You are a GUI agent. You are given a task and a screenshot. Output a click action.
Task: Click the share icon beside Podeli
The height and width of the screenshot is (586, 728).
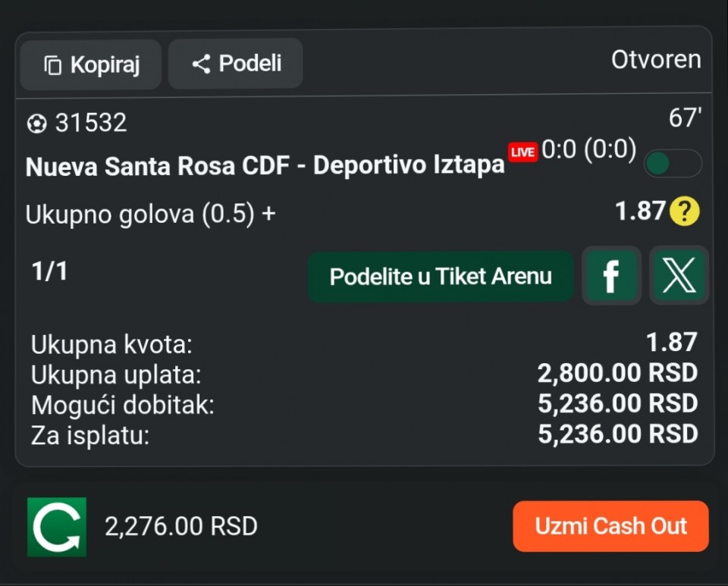pyautogui.click(x=201, y=64)
